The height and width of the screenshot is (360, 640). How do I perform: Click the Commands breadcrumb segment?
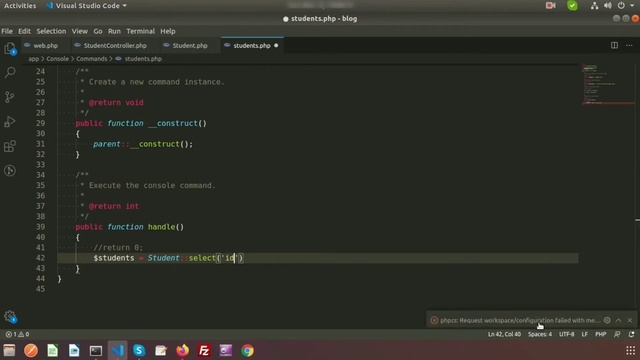[x=92, y=59]
